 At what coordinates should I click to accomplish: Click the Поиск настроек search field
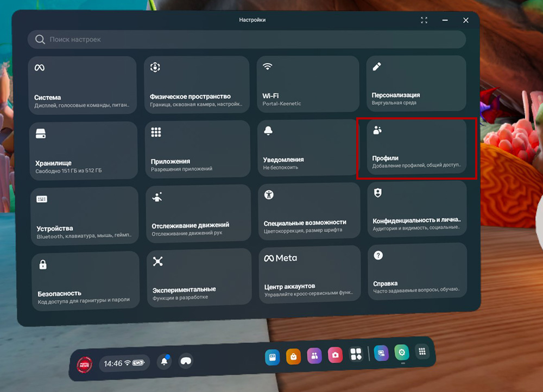247,40
